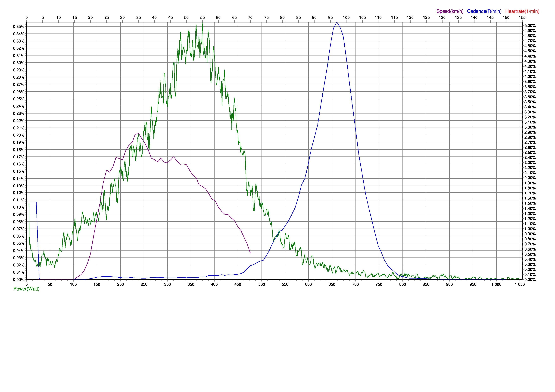555x392 pixels.
Task: Select the 0.35% tick label
Action: tap(19, 27)
